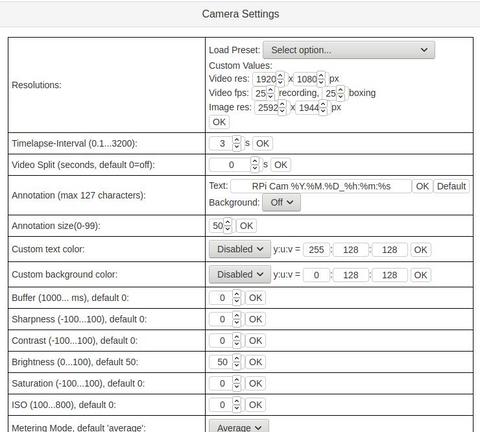Click into the annotation text input field

[321, 186]
